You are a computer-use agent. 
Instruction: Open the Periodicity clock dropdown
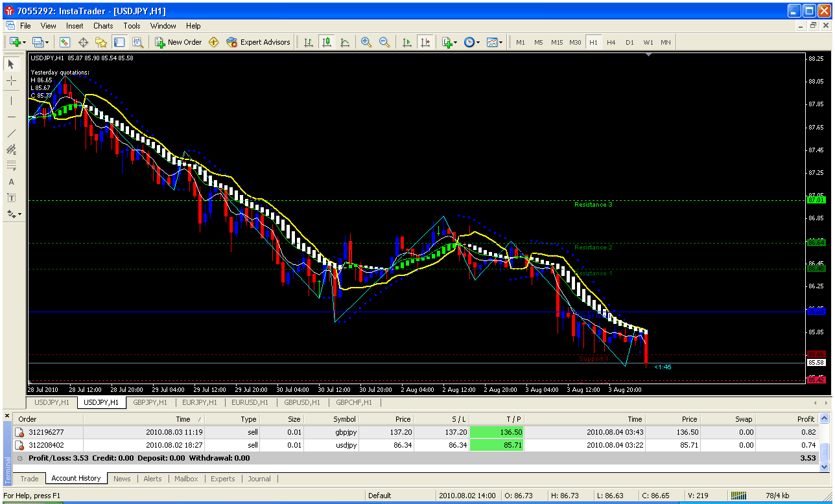pos(472,42)
